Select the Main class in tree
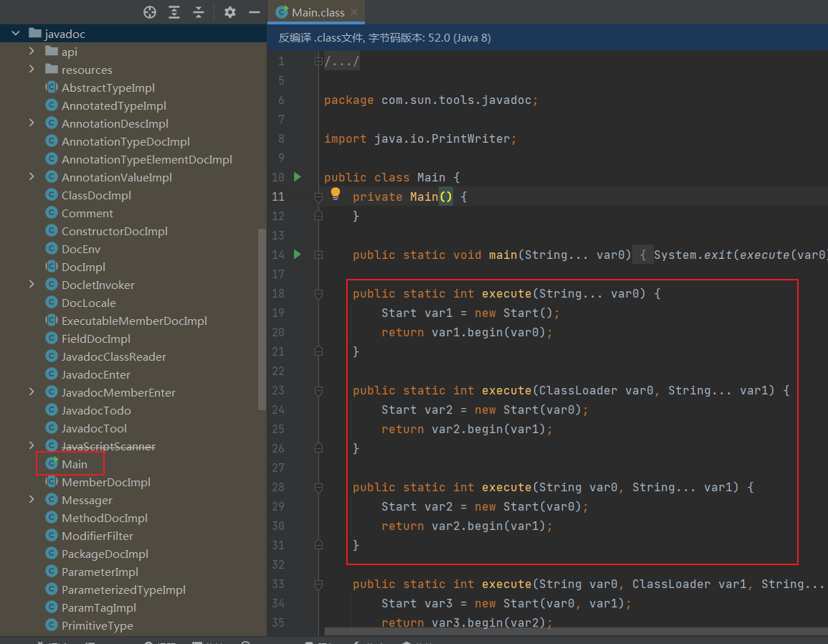 pyautogui.click(x=74, y=464)
